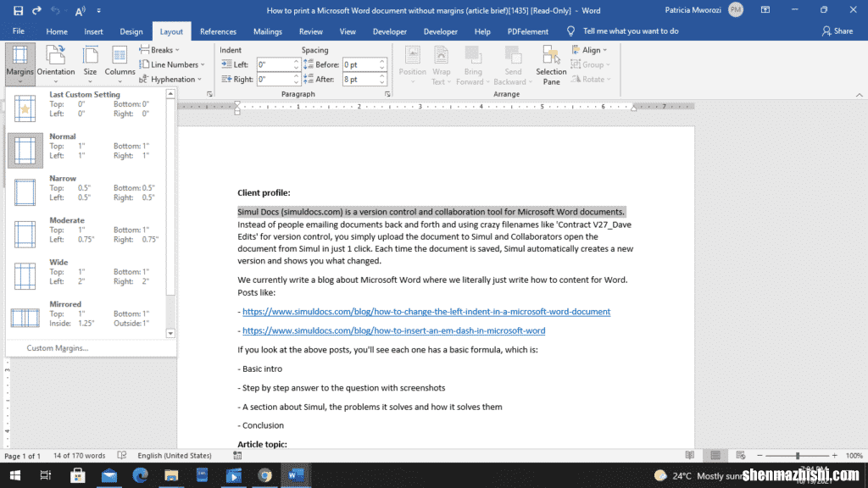Click the 100% zoom level

(x=854, y=455)
